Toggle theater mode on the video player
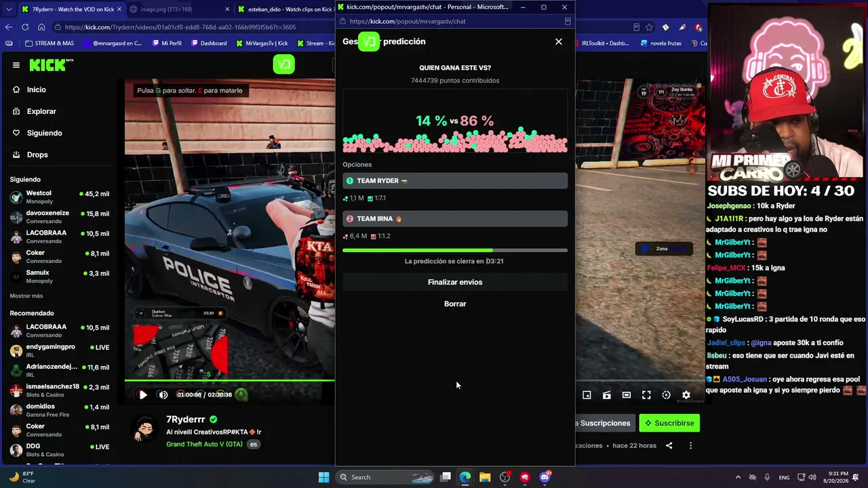The width and height of the screenshot is (868, 488). tap(627, 395)
